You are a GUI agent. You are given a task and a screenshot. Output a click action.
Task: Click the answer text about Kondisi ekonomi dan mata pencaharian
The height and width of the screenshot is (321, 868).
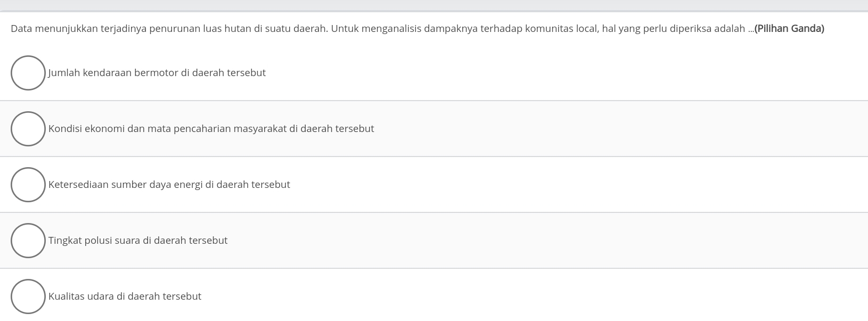pos(211,129)
